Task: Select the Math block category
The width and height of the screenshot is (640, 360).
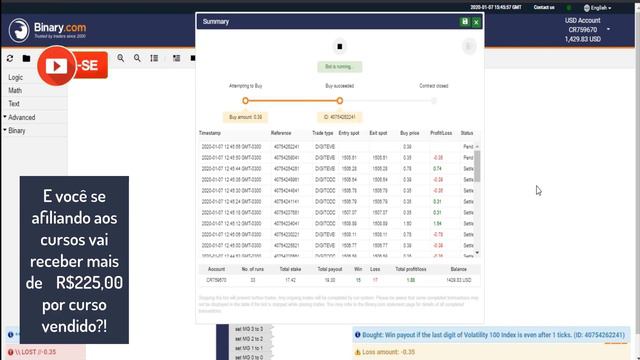Action: 15,90
